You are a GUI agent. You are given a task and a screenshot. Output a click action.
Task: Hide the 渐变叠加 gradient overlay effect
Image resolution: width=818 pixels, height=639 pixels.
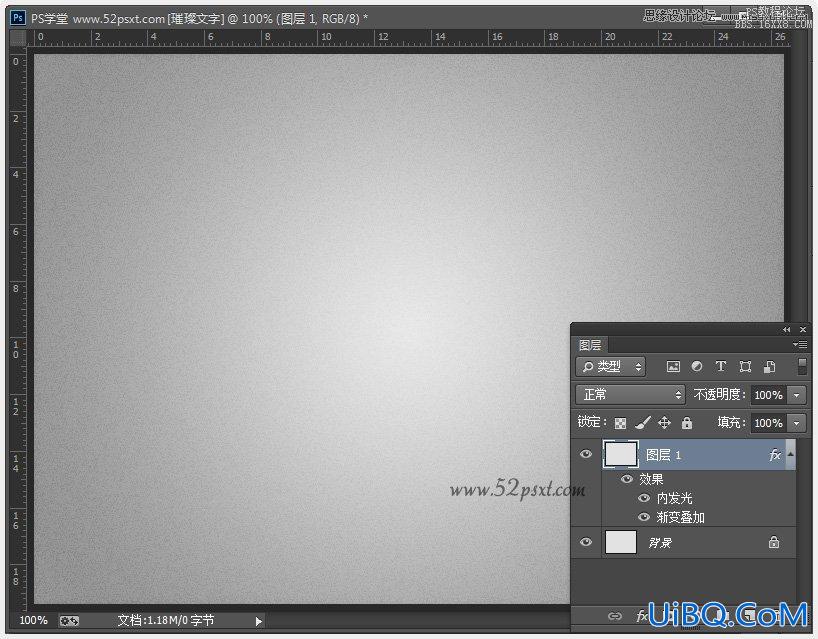pos(644,517)
